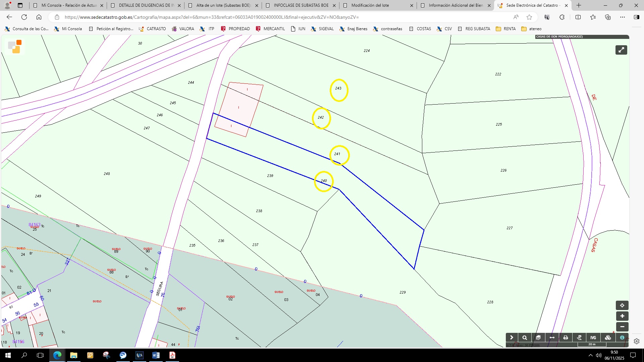Click the blue information tool icon

click(622, 338)
